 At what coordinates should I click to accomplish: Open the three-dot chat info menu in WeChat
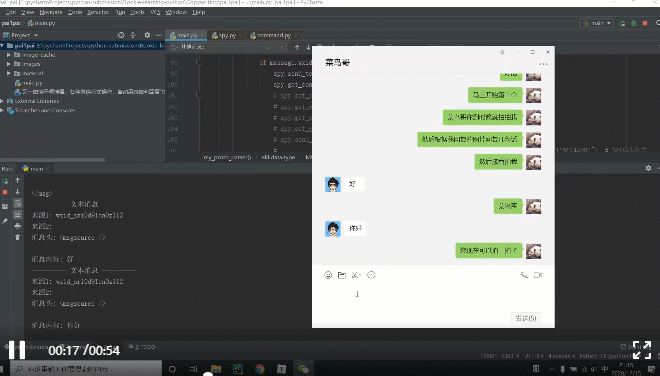tap(543, 64)
